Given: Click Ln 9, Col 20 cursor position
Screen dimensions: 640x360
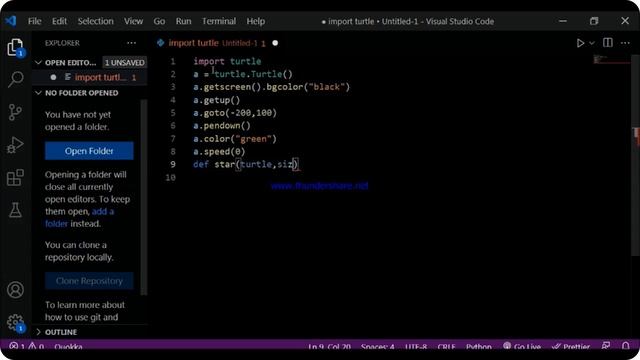Looking at the screenshot, I should tap(329, 346).
